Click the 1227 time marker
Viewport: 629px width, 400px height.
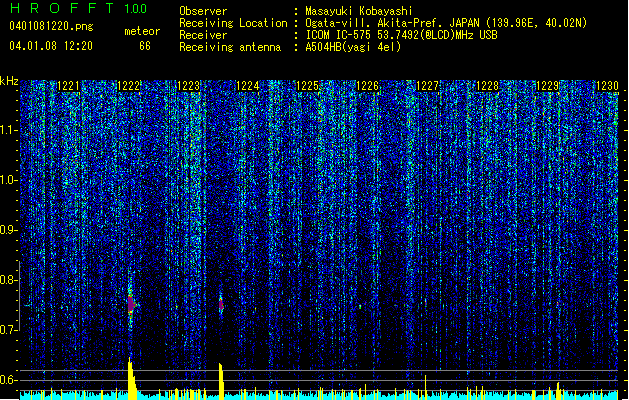click(x=428, y=86)
